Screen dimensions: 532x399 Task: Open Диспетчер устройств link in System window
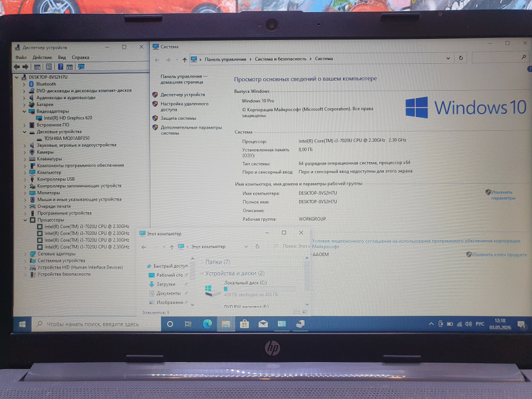(x=182, y=95)
